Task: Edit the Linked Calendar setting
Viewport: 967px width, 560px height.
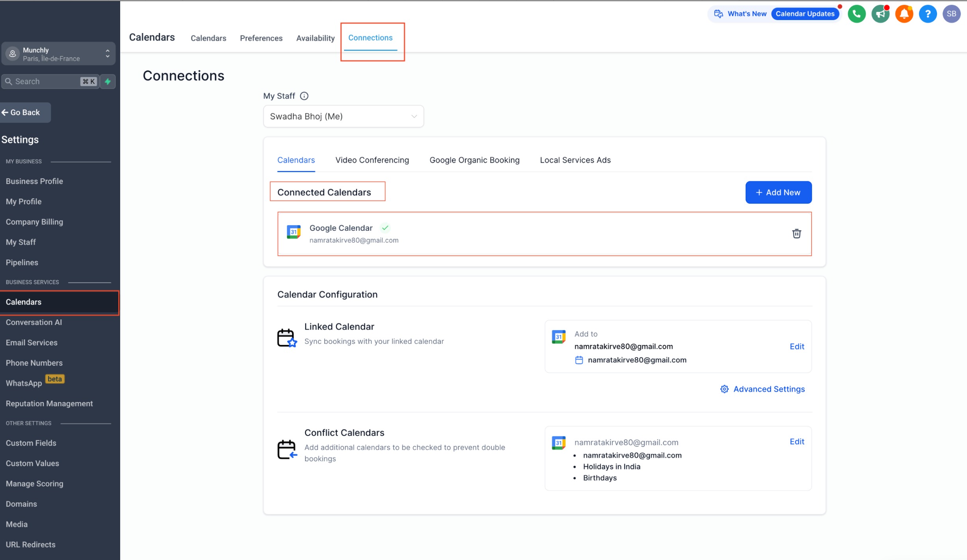Action: click(797, 347)
